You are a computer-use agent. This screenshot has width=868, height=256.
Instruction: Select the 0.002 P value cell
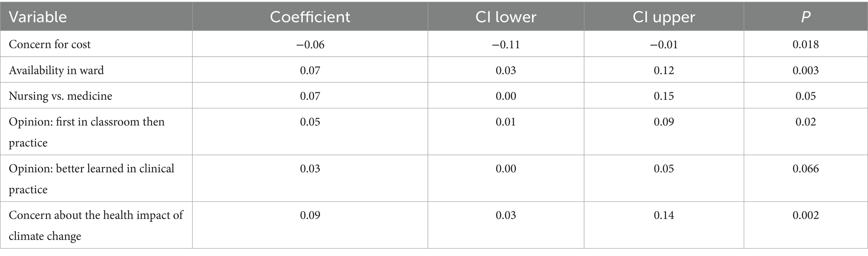(805, 215)
